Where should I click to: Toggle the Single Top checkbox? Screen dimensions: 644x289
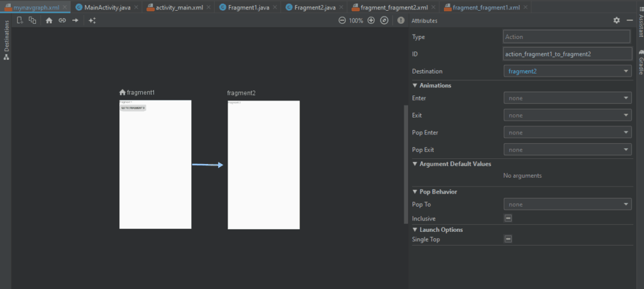pos(508,239)
